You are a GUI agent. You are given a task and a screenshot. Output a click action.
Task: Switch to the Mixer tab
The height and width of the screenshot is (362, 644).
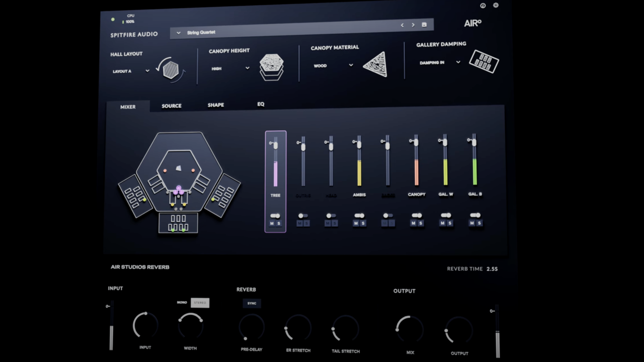click(x=128, y=106)
